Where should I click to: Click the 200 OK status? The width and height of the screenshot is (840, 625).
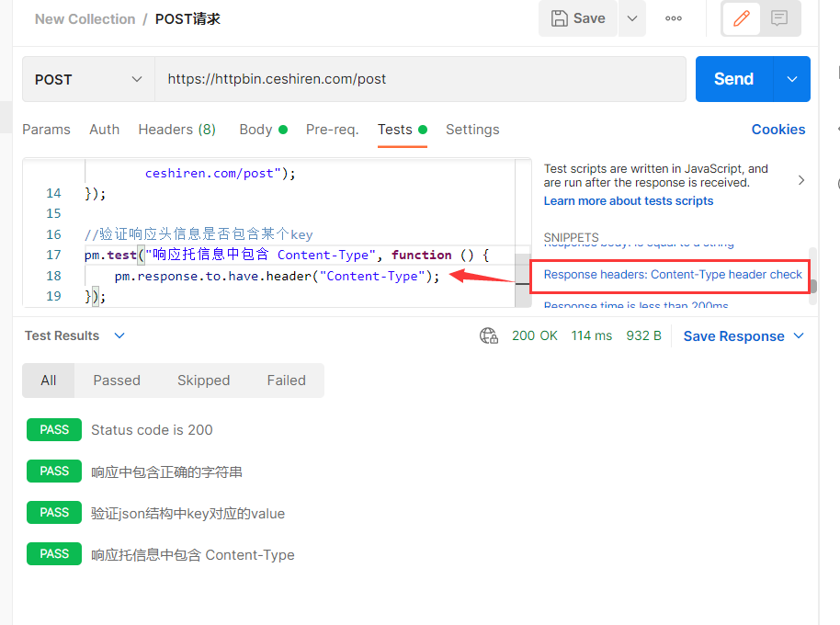pos(535,335)
